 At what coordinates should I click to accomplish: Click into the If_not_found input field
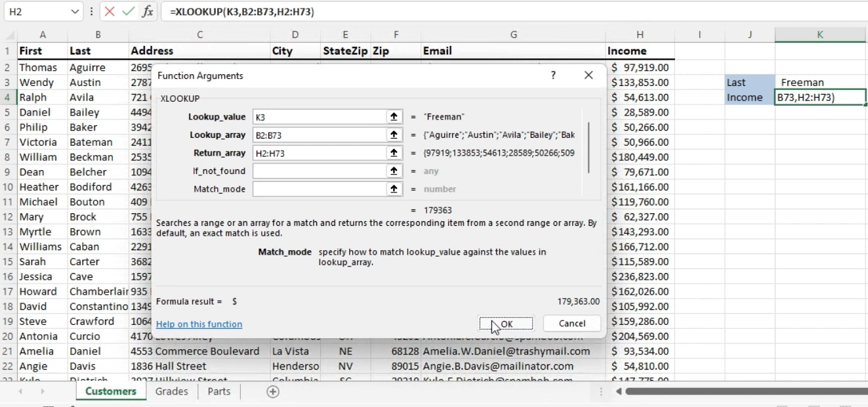(x=319, y=171)
